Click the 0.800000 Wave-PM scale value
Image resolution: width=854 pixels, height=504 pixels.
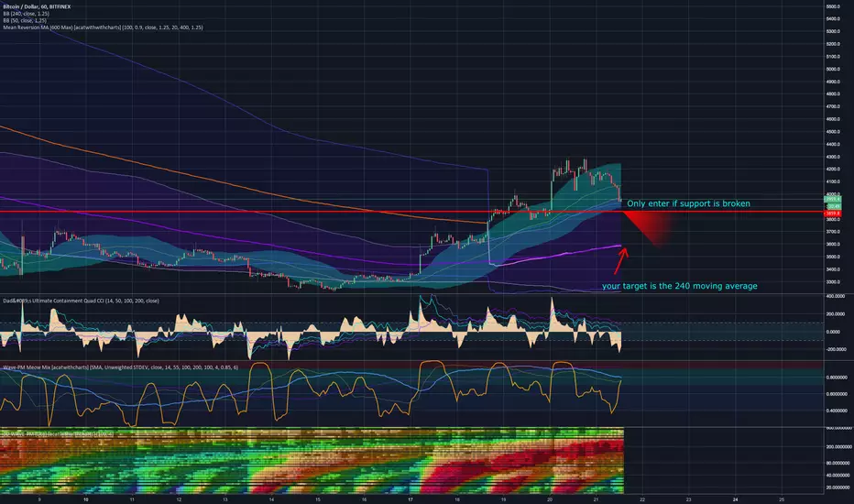pyautogui.click(x=838, y=377)
